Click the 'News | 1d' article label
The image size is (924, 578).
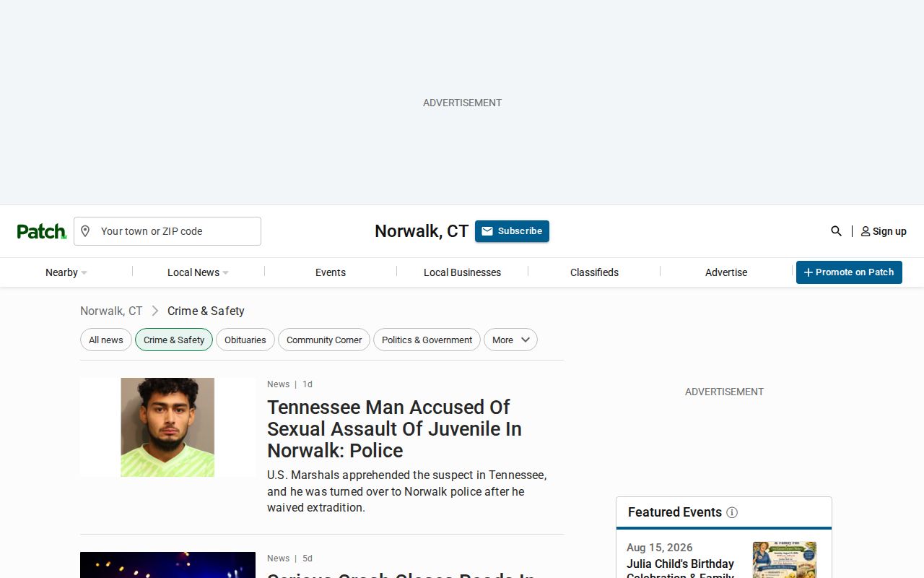click(x=289, y=384)
